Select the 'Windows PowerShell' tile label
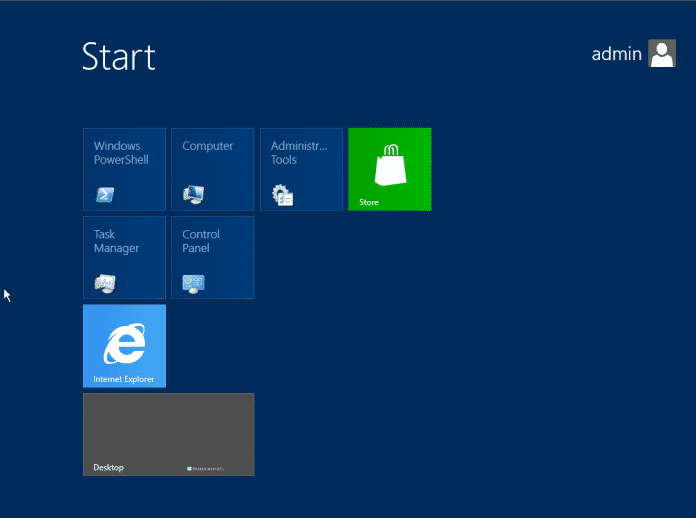 coord(121,153)
